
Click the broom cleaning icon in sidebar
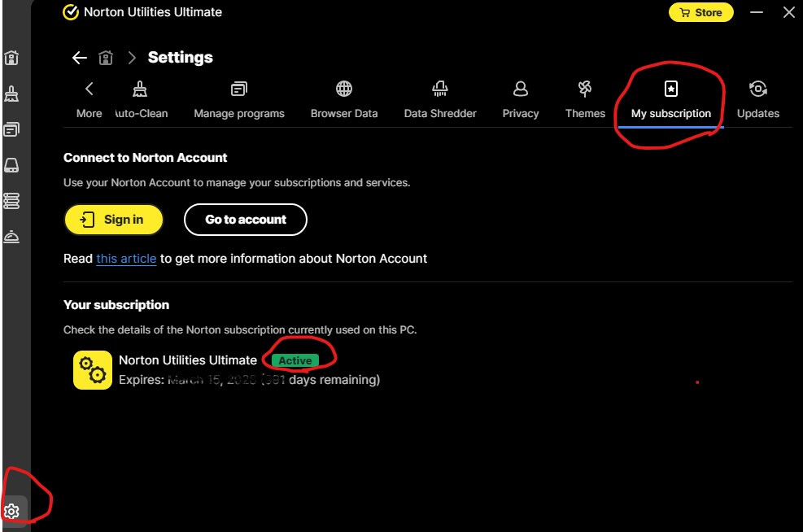11,94
